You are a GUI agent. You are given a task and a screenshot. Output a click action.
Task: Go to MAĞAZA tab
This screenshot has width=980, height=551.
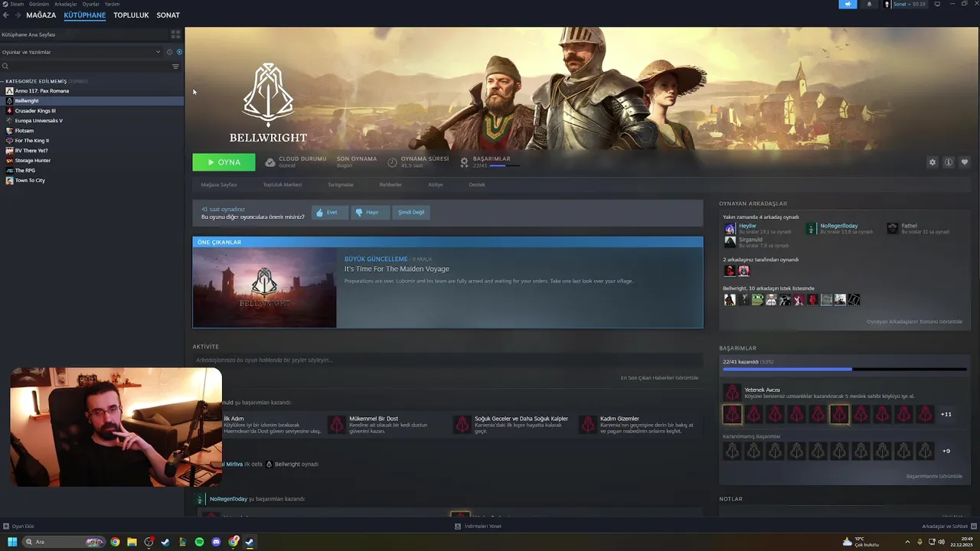[x=41, y=15]
